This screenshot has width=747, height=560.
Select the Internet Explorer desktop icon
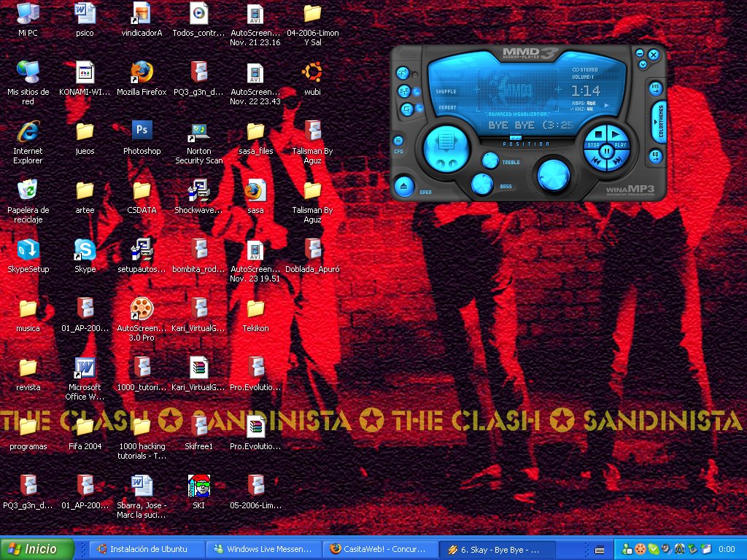pyautogui.click(x=28, y=142)
